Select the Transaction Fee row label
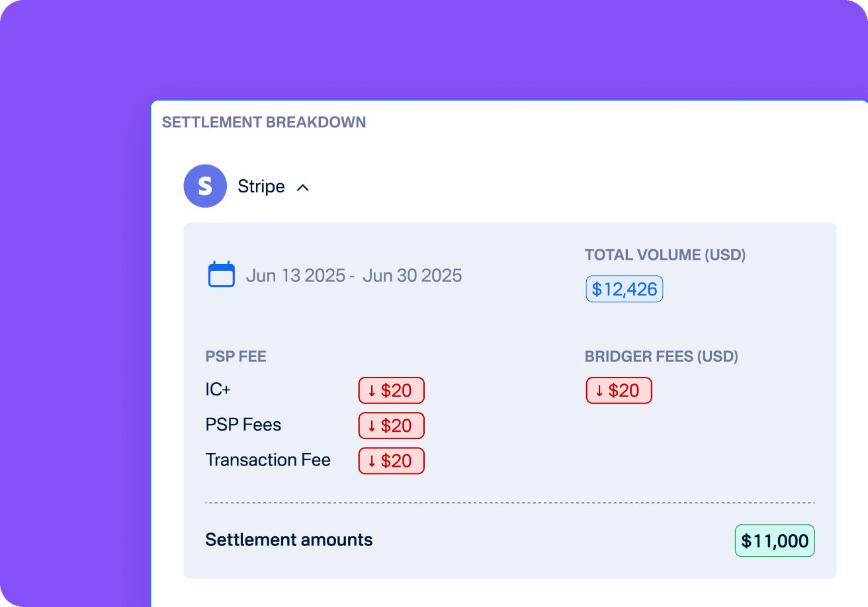 tap(268, 460)
